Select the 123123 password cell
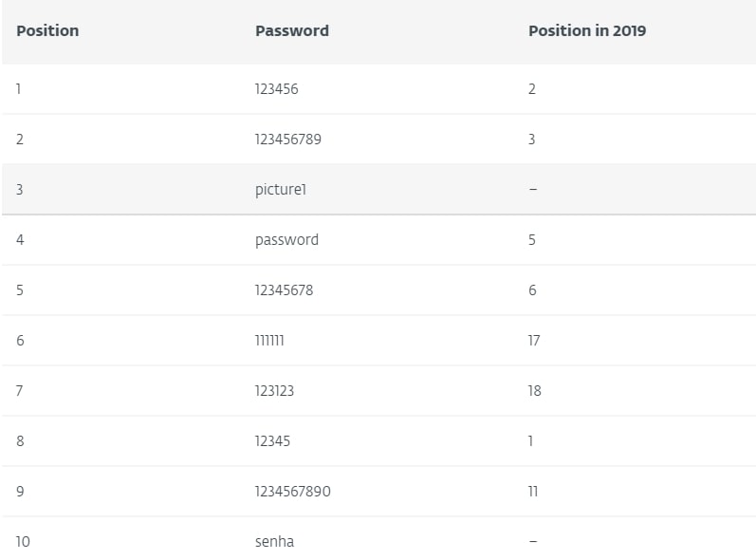 [x=274, y=391]
